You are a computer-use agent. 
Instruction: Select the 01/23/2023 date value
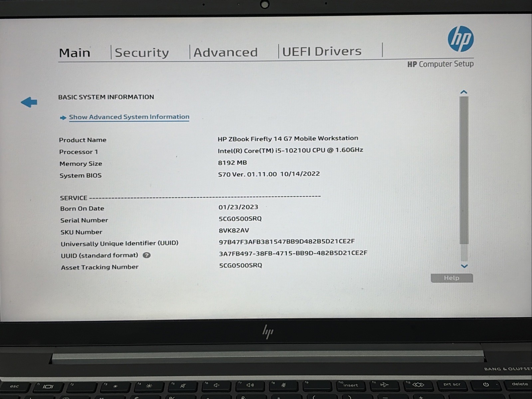click(238, 207)
